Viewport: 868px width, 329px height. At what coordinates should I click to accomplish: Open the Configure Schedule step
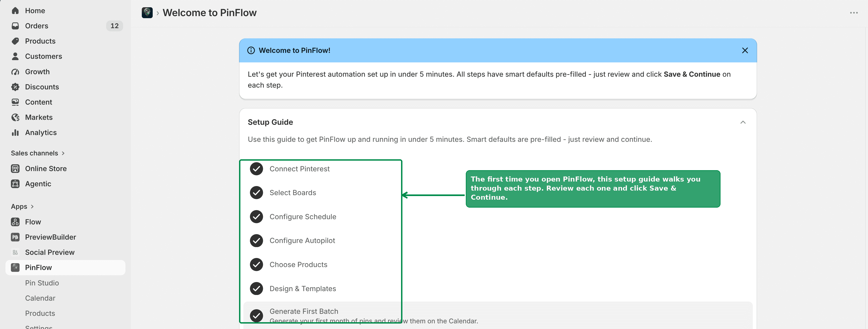[303, 217]
